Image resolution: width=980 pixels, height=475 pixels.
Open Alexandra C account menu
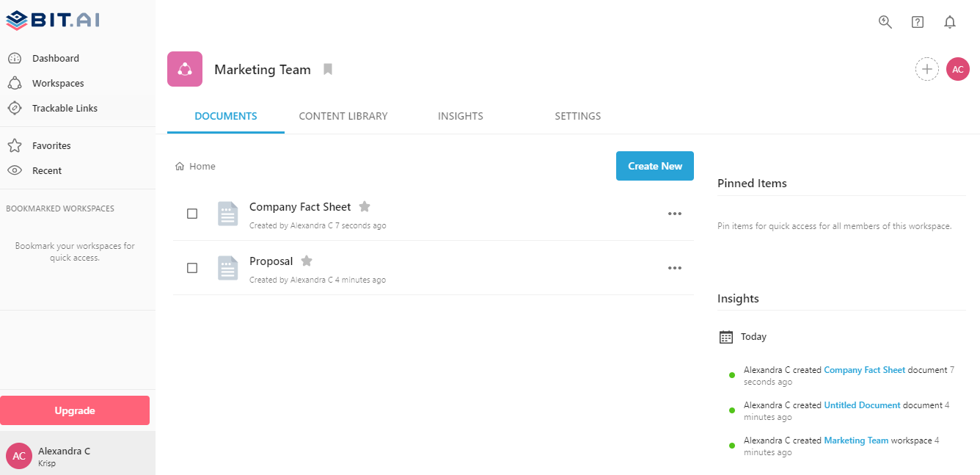point(78,455)
